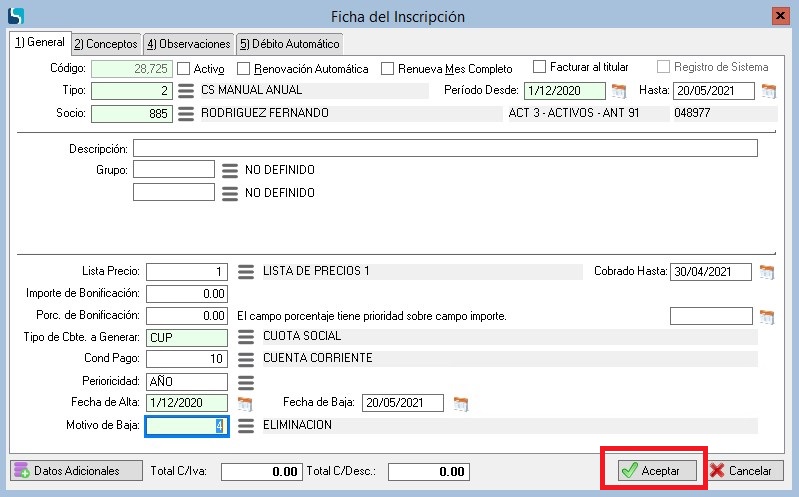The image size is (799, 497).
Task: Open calendar picker for Período Desde
Action: (619, 91)
